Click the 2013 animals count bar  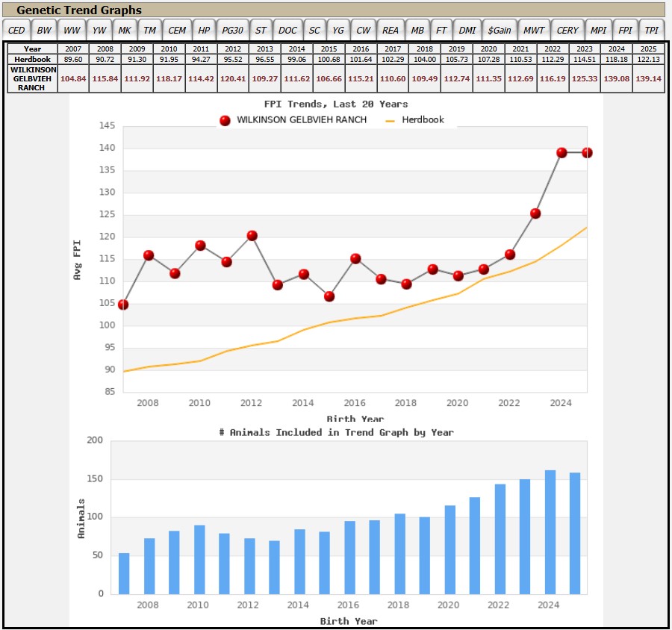point(274,567)
